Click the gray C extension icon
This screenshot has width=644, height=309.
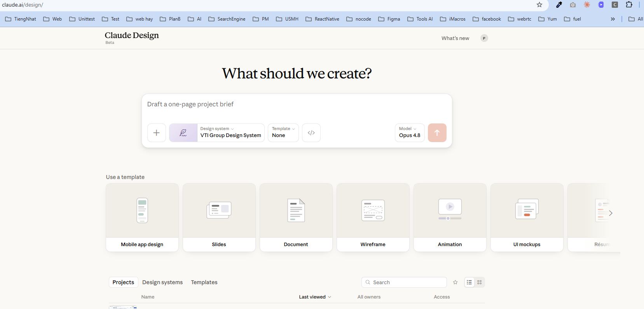(x=615, y=5)
